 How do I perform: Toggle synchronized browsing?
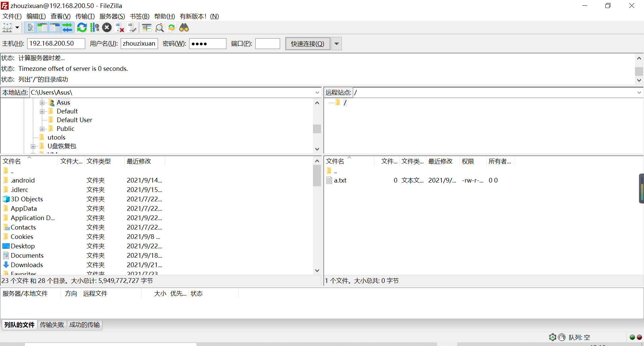(172, 28)
